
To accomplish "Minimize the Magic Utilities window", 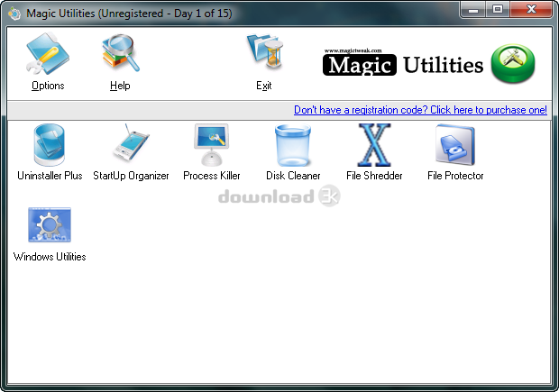I will pos(473,10).
